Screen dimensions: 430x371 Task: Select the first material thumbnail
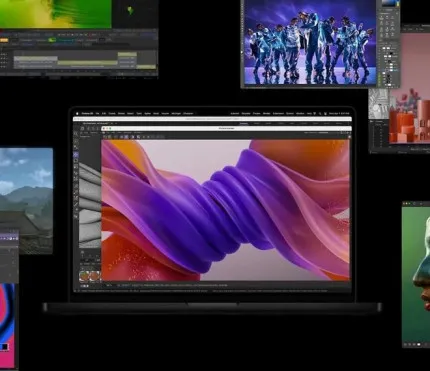pyautogui.click(x=84, y=276)
